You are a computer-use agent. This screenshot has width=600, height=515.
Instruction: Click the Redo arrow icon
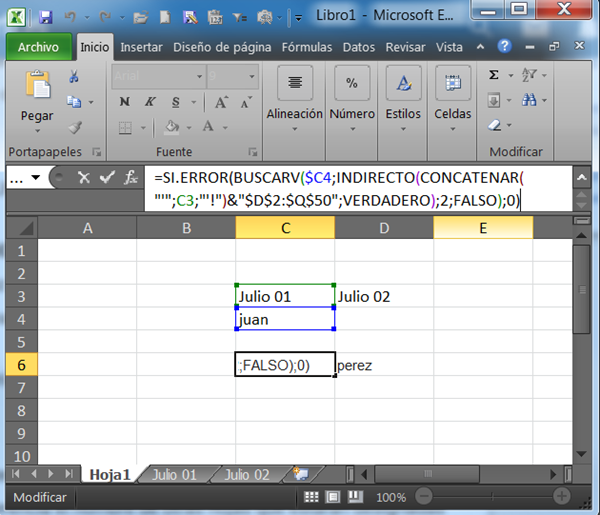click(x=104, y=17)
